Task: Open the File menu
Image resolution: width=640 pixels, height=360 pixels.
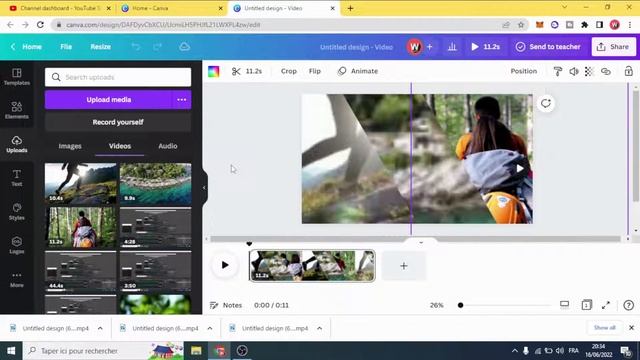Action: [66, 47]
